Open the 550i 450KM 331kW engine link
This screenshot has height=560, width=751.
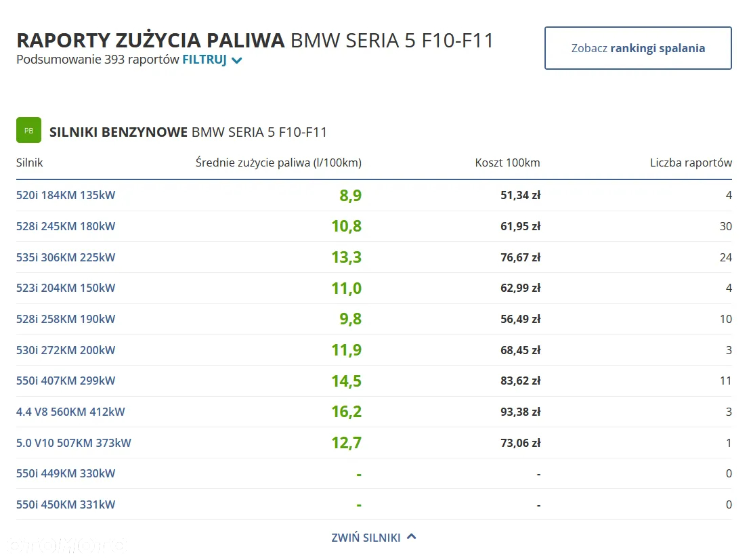tap(66, 504)
